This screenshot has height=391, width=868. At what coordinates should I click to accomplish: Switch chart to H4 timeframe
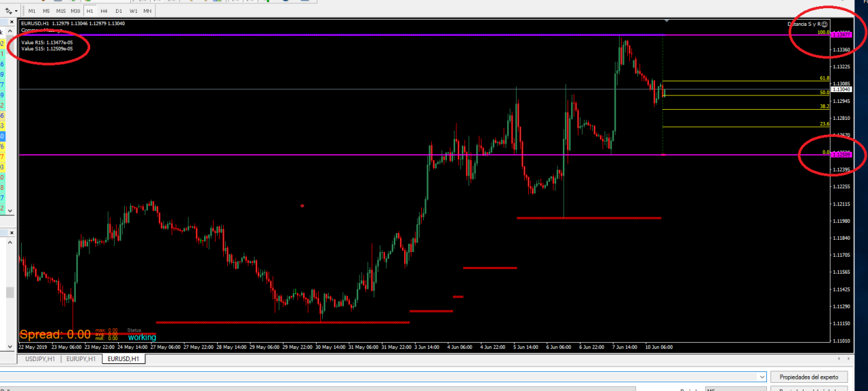click(x=104, y=12)
